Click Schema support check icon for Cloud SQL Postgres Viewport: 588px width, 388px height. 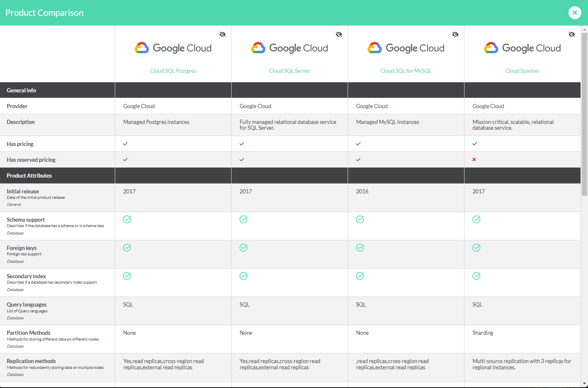point(127,219)
